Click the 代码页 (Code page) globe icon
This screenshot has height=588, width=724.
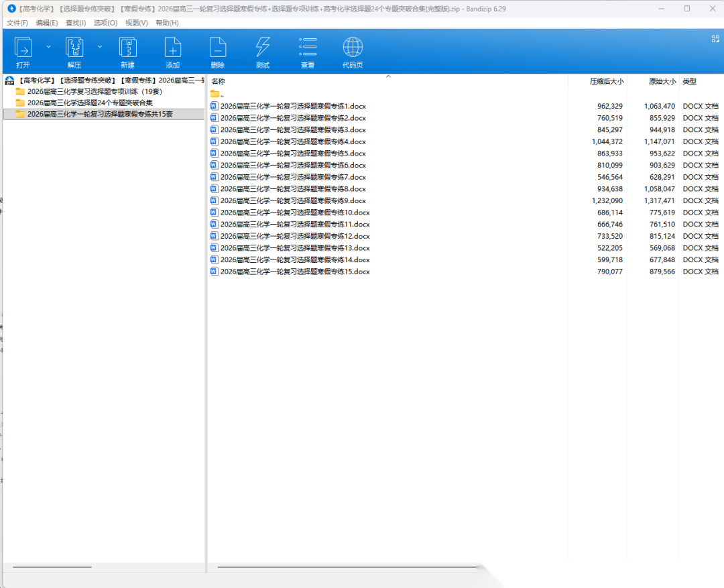click(353, 48)
